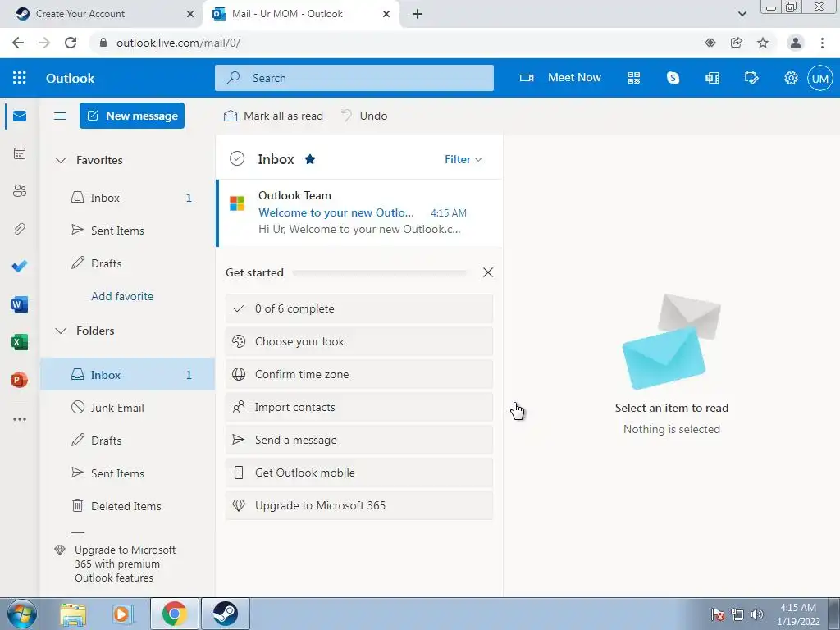This screenshot has width=840, height=630.
Task: Open the Deleted Items folder
Action: pos(127,505)
